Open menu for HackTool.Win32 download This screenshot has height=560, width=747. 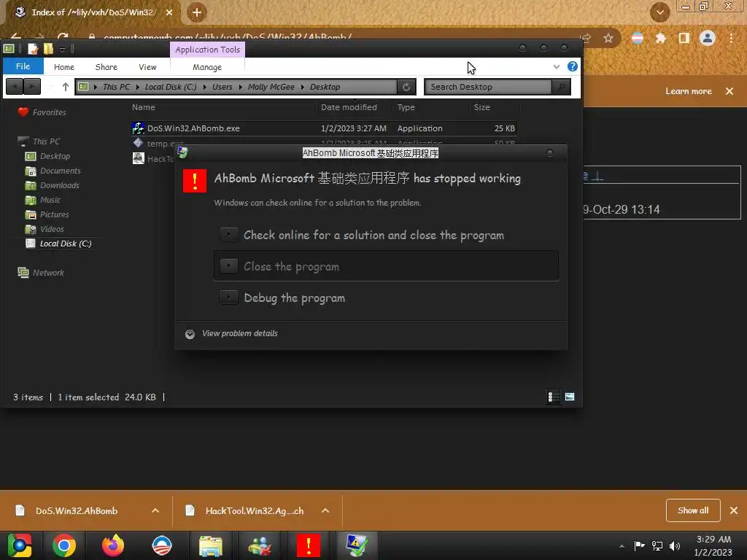[325, 510]
